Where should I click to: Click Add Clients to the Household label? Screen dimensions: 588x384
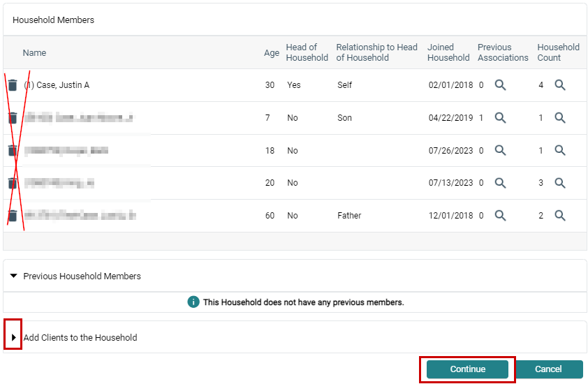click(x=80, y=337)
